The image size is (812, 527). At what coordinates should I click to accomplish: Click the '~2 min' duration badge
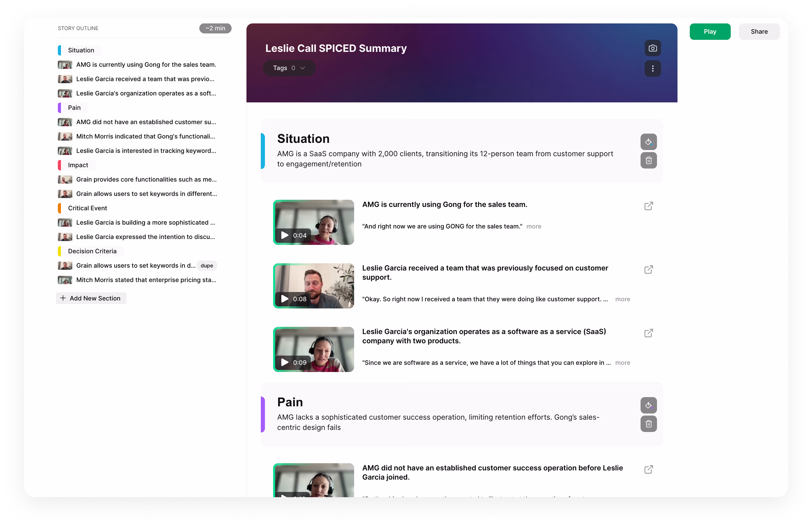pos(215,28)
